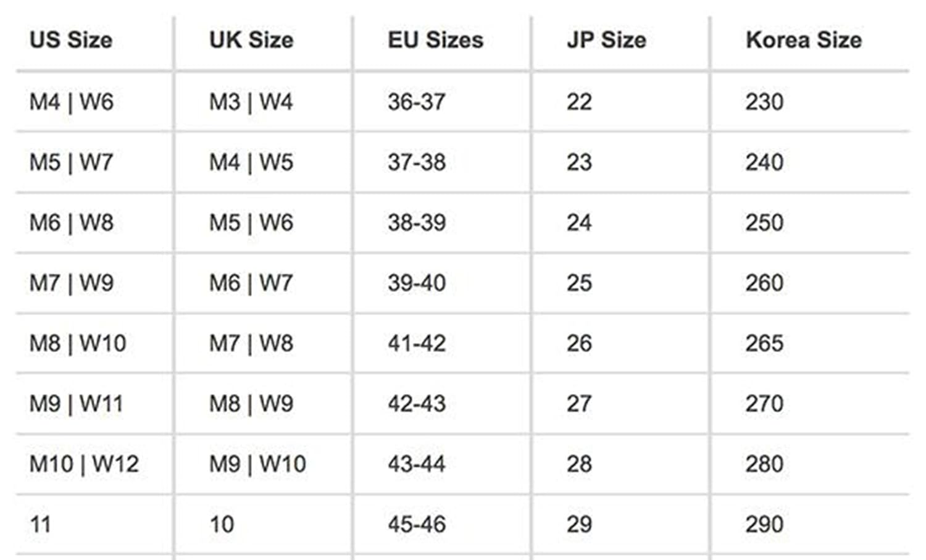This screenshot has height=560, width=926.
Task: Click the US size M5 | W7 cell
Action: point(72,162)
